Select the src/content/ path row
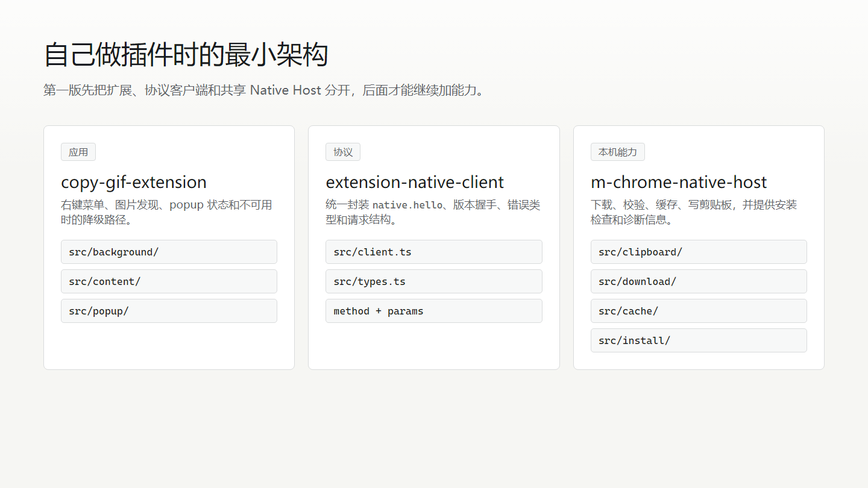This screenshot has width=868, height=488. click(x=169, y=281)
